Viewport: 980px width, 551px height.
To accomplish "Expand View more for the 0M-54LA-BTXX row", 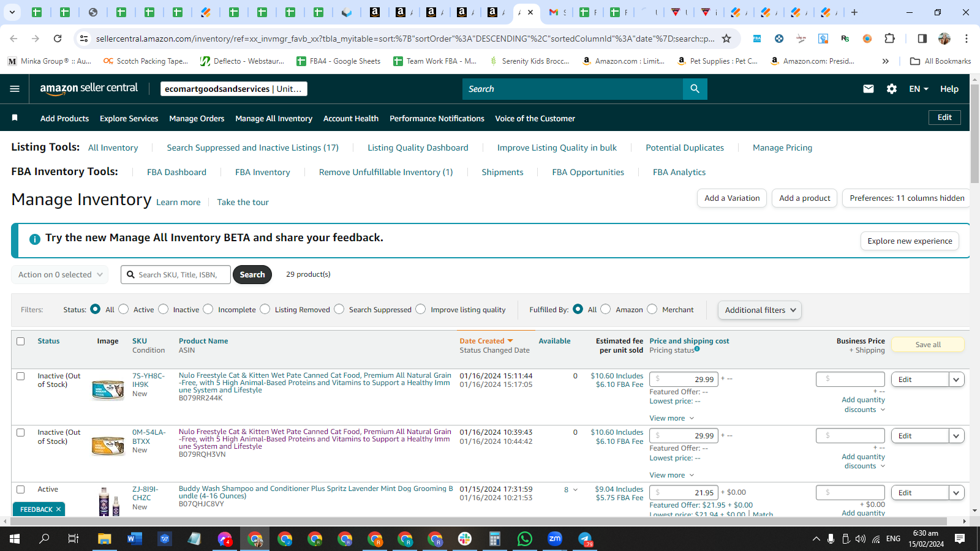I will pyautogui.click(x=672, y=475).
